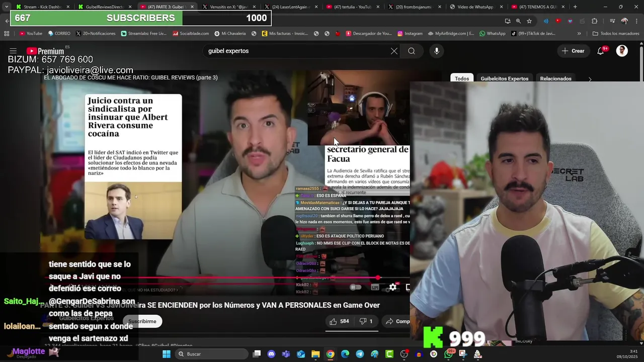644x362 pixels.
Task: Open the YouTube account avatar menu
Action: point(622,51)
